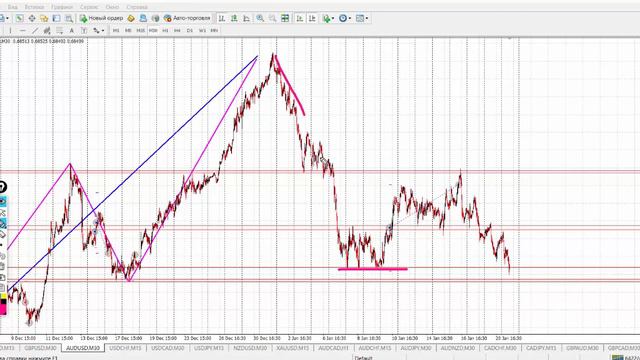640x360 pixels.
Task: Open the GBPUSD,M30 chart tab
Action: tap(40, 348)
